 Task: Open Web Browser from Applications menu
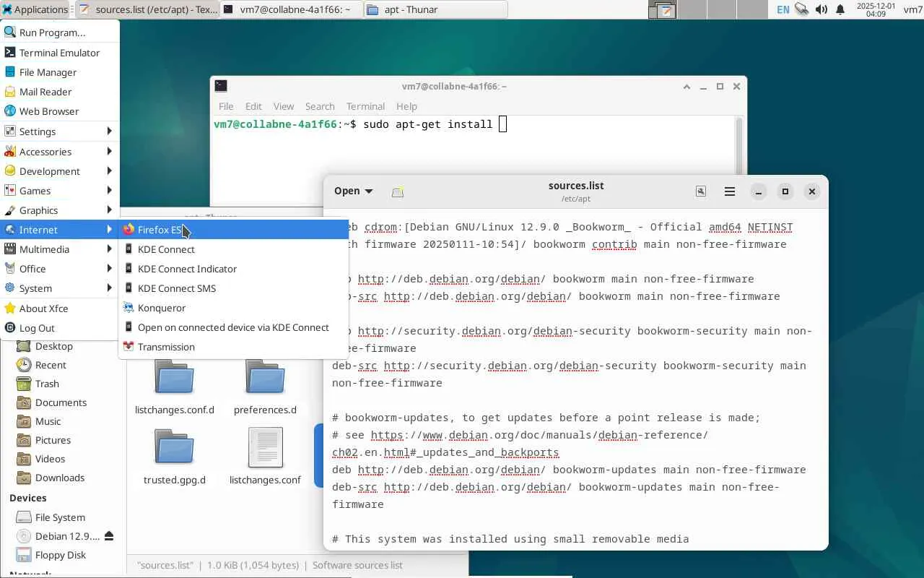click(x=60, y=111)
